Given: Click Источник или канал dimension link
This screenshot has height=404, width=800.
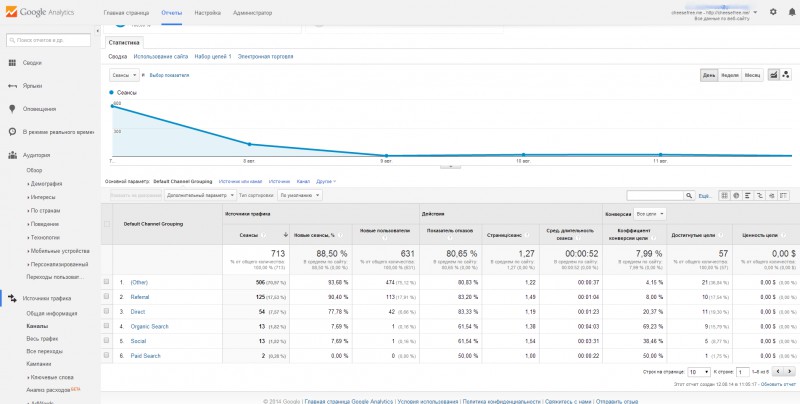Looking at the screenshot, I should coord(240,182).
